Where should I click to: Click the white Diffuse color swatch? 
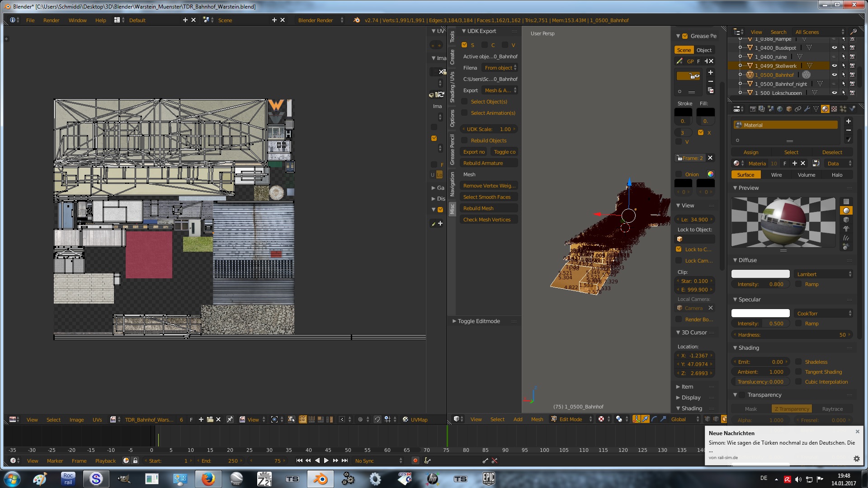click(760, 274)
